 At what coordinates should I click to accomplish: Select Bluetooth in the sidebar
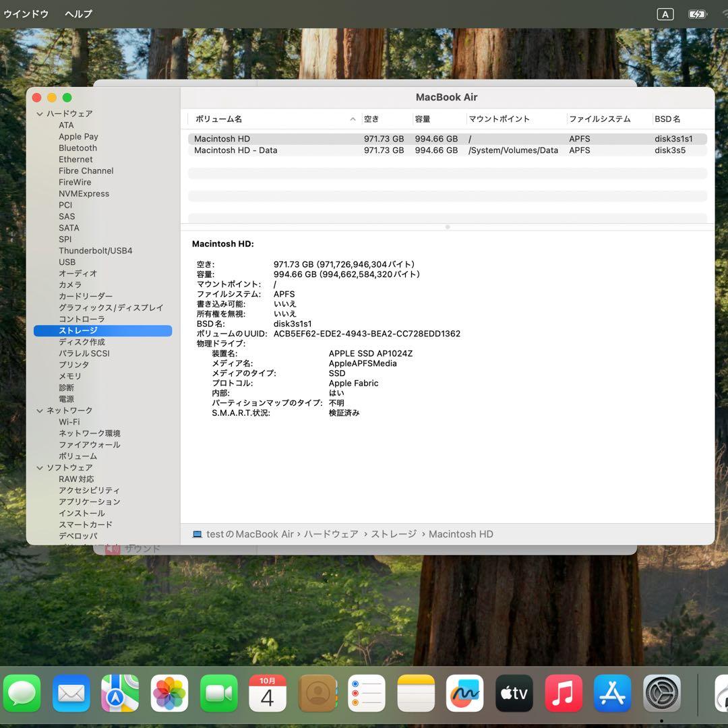[78, 148]
